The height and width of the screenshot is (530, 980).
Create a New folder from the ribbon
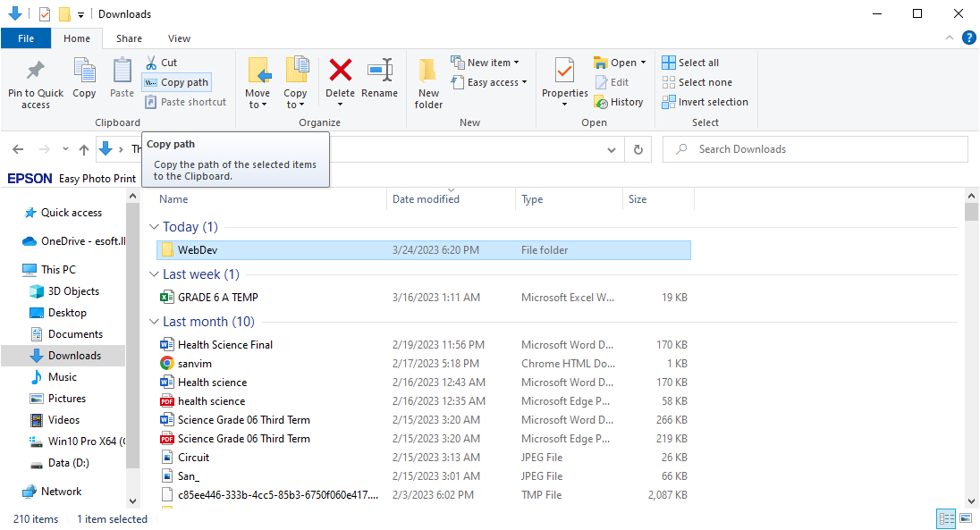428,80
